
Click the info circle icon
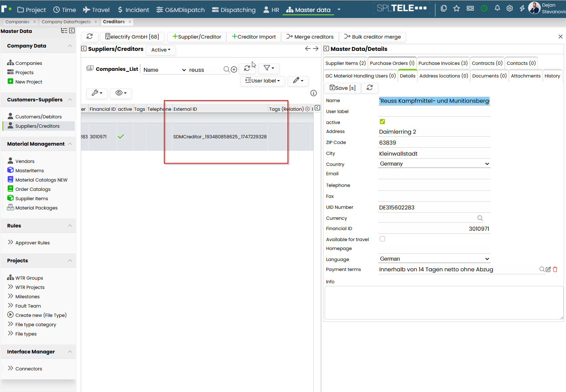click(313, 93)
